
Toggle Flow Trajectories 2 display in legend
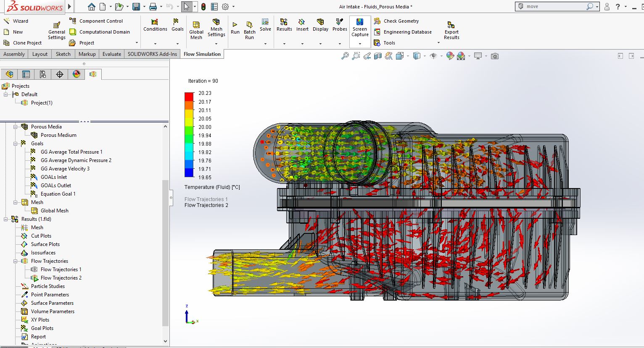[x=206, y=205]
